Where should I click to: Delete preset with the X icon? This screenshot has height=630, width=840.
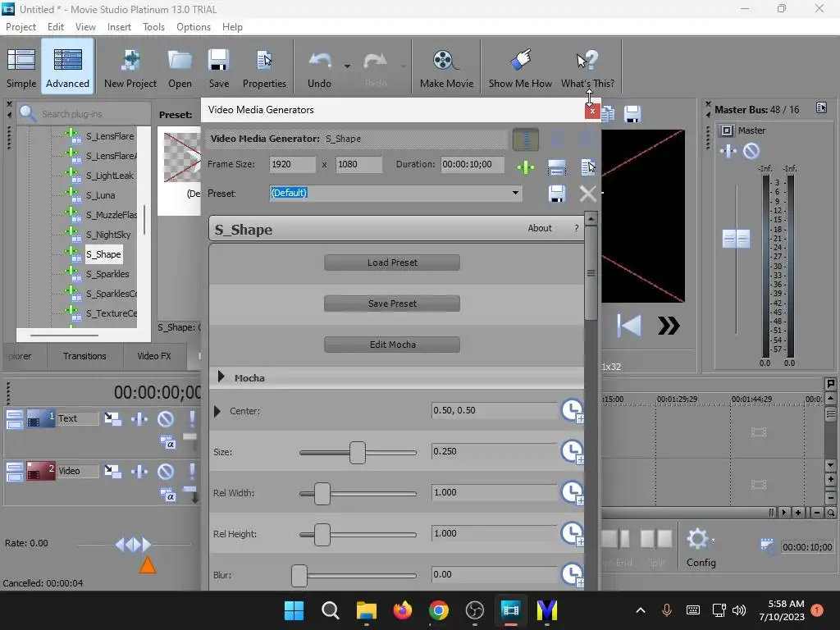pyautogui.click(x=587, y=194)
